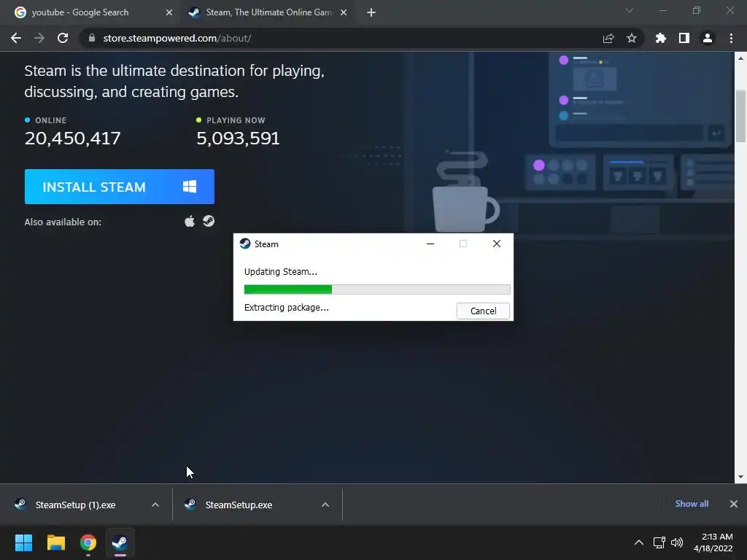Screen dimensions: 747x560
Task: Open the Windows Start menu
Action: coord(23,542)
